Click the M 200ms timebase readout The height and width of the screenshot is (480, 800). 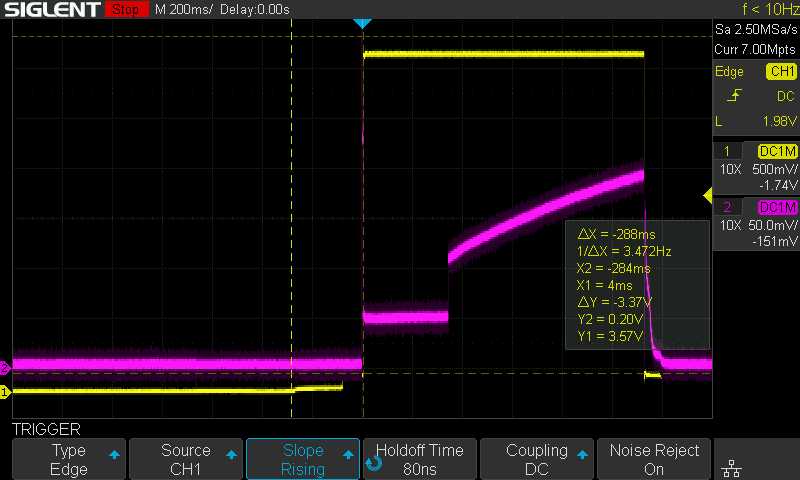pos(185,10)
